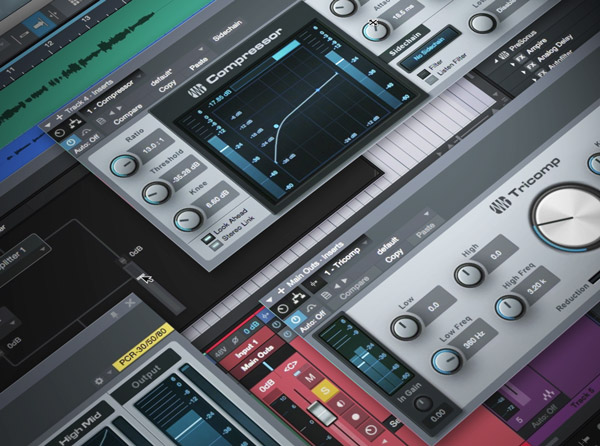This screenshot has height=446, width=600.
Task: Toggle the Tricomp power/activate button
Action: 296,320
